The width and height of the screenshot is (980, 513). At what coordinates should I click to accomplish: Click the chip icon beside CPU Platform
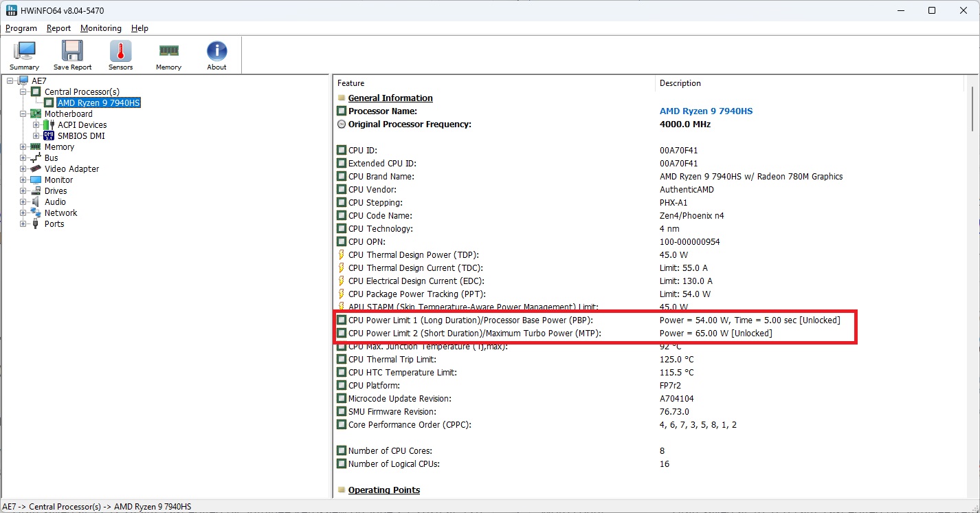click(x=342, y=386)
